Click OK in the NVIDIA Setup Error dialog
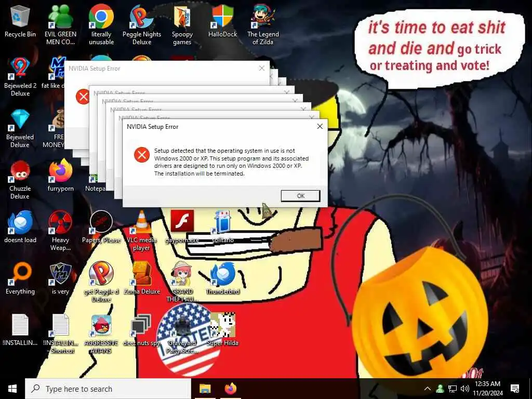The width and height of the screenshot is (532, 399). coord(300,196)
